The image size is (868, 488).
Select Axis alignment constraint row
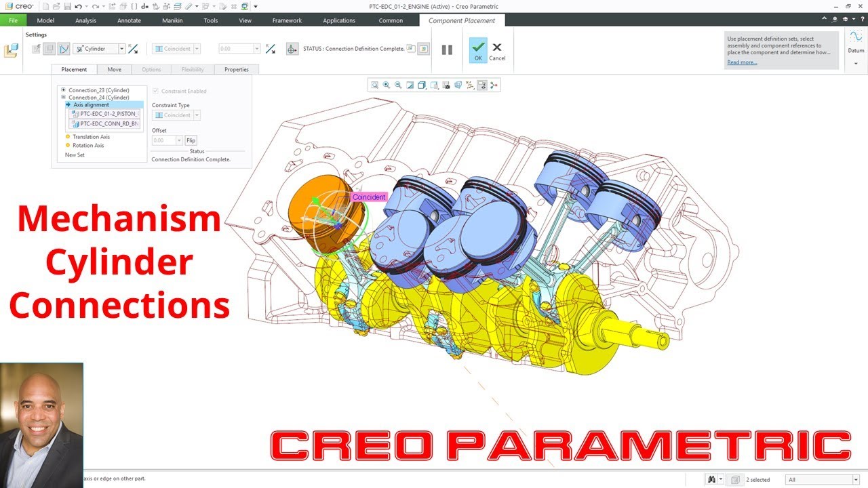click(104, 104)
